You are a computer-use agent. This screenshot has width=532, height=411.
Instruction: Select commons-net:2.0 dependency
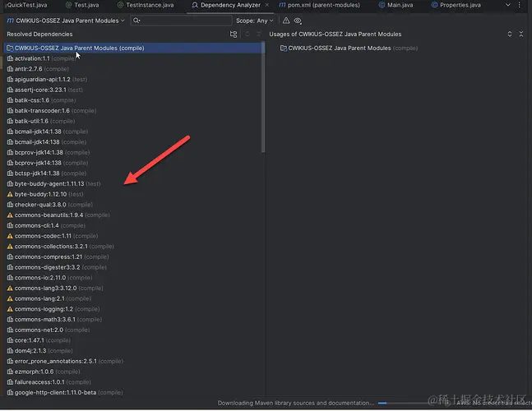pyautogui.click(x=49, y=330)
